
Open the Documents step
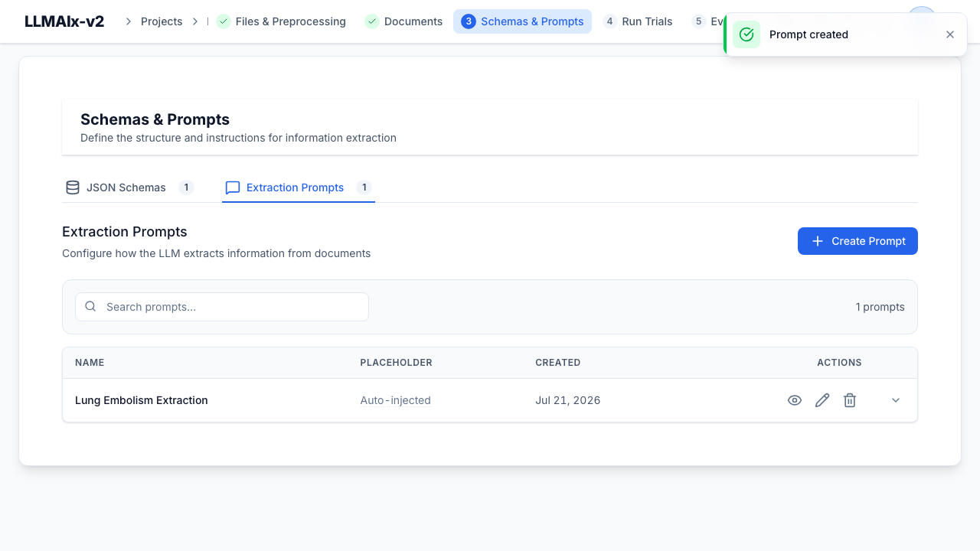(404, 21)
